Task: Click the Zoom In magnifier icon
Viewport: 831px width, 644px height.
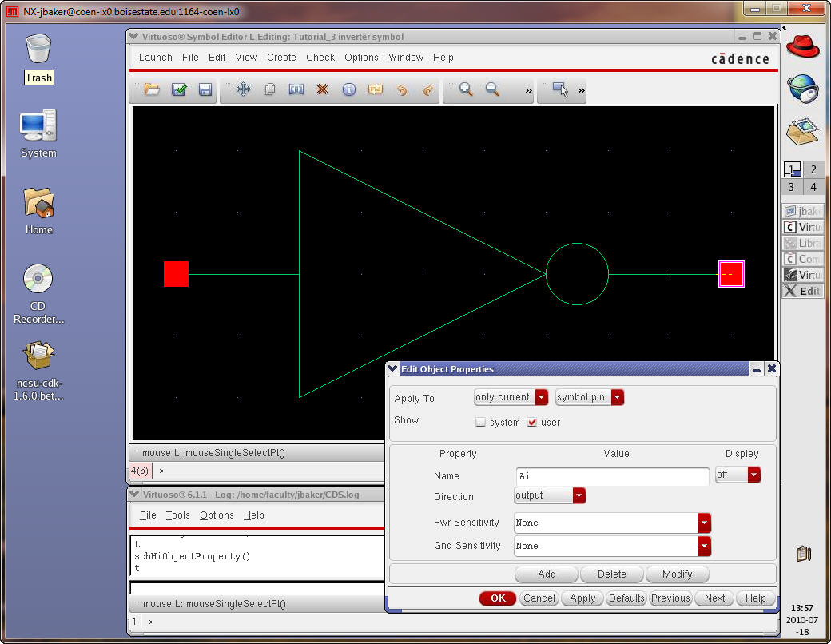Action: [466, 90]
